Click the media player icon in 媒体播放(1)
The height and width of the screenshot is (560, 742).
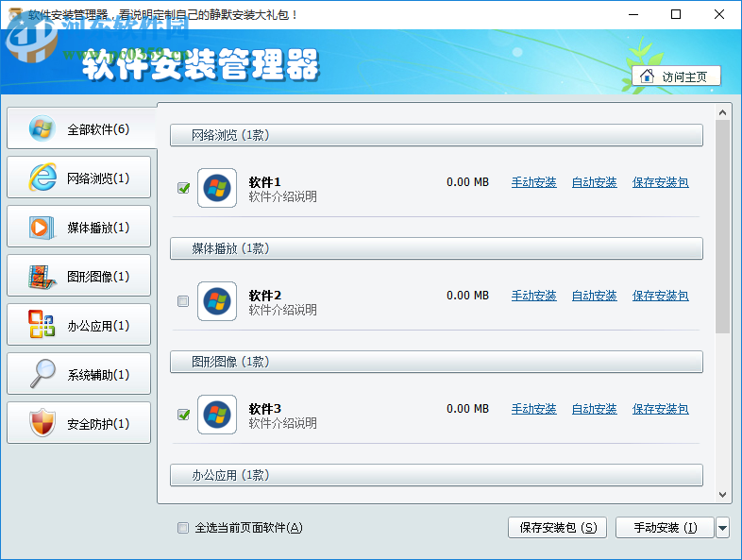(42, 228)
